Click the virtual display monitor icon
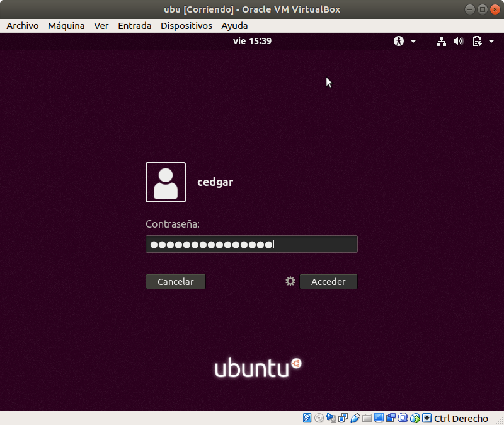This screenshot has width=504, height=425. click(379, 418)
